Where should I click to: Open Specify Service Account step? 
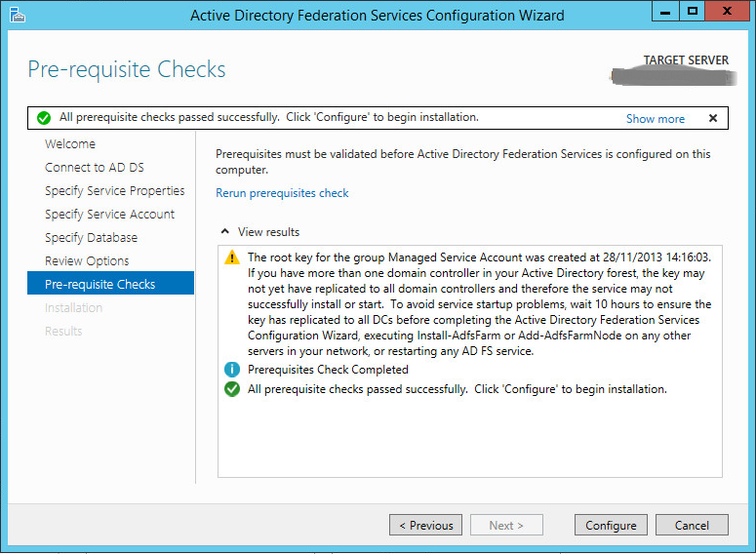[109, 214]
